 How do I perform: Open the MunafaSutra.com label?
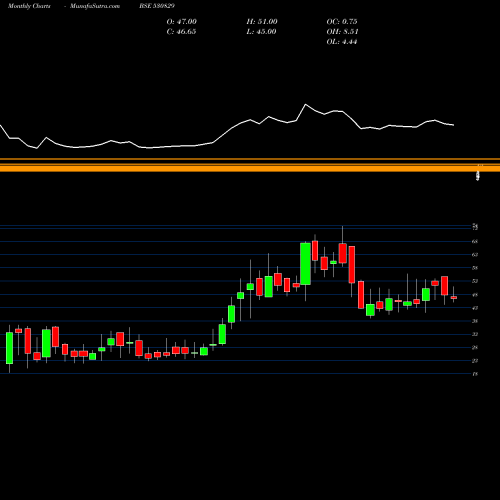pyautogui.click(x=95, y=6)
